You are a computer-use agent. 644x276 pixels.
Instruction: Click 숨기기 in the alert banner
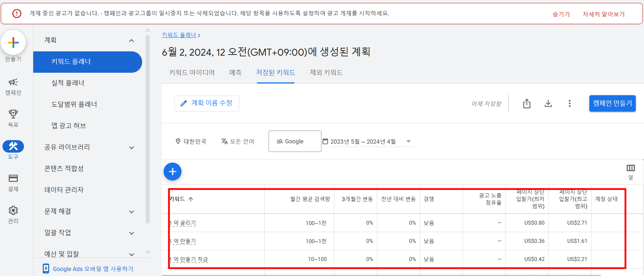[561, 14]
